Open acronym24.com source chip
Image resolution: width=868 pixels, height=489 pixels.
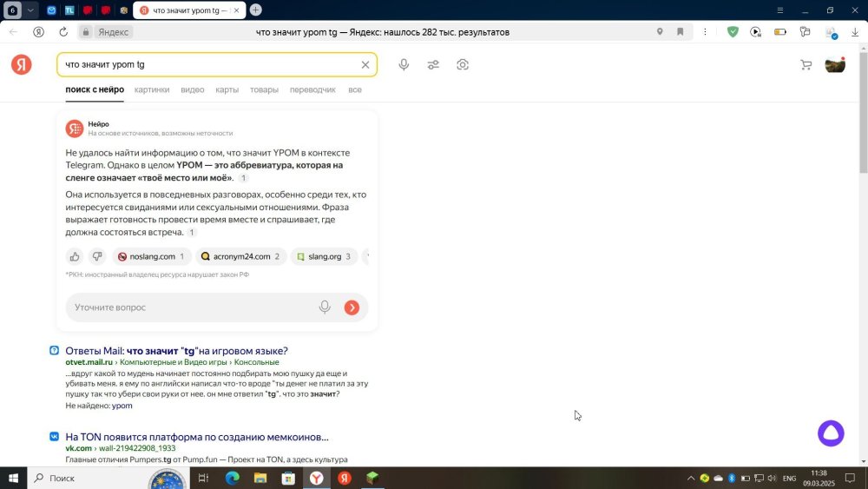click(240, 256)
